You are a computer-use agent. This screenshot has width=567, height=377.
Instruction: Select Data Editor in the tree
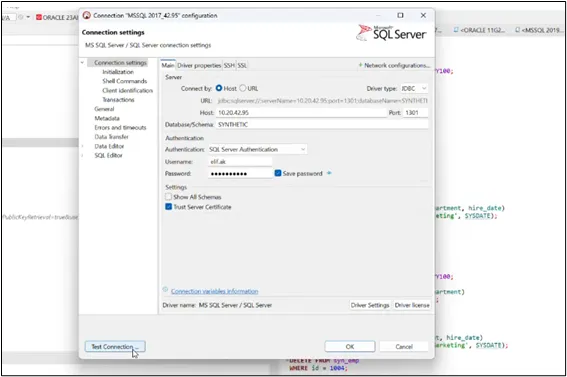[109, 146]
